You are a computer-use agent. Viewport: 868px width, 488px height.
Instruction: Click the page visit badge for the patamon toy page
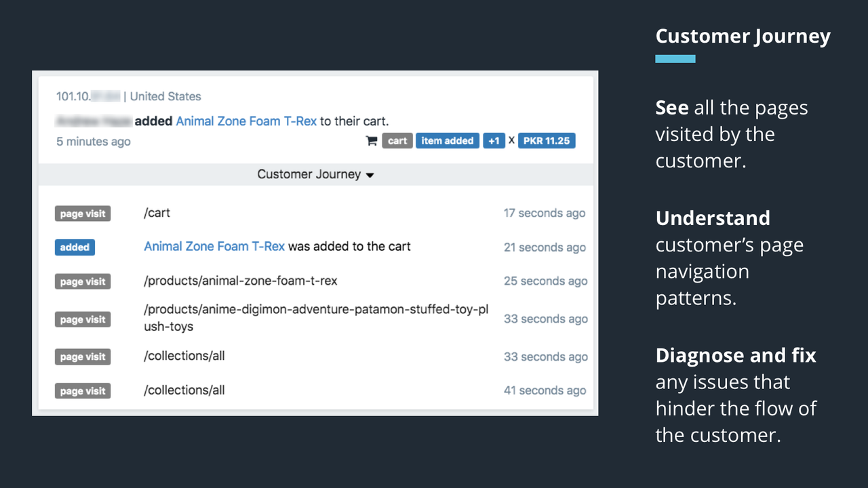[82, 319]
